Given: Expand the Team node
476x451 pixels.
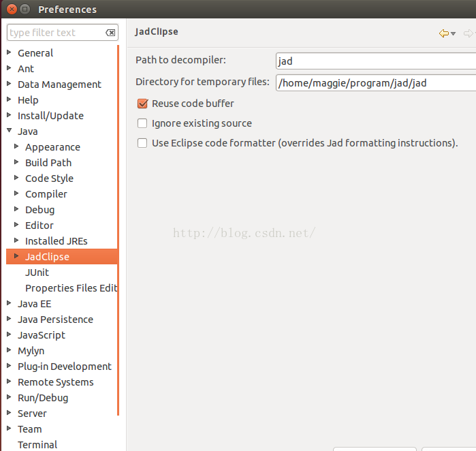Looking at the screenshot, I should [x=9, y=429].
